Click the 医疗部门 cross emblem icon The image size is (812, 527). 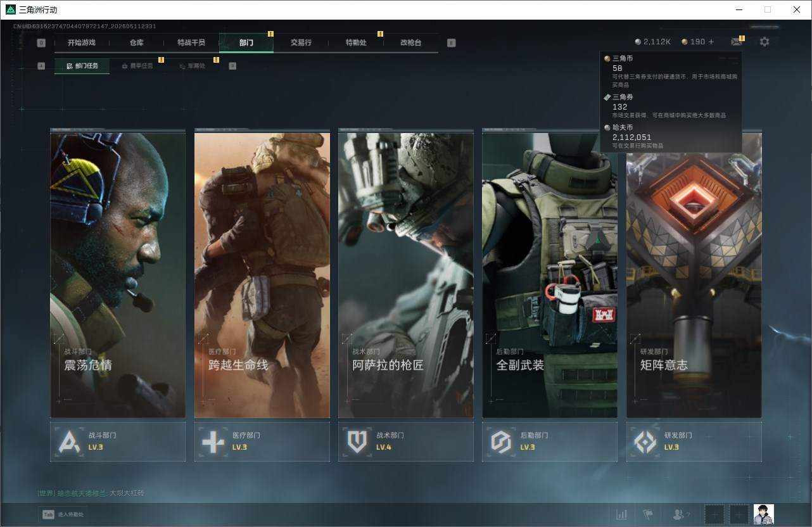click(x=213, y=441)
